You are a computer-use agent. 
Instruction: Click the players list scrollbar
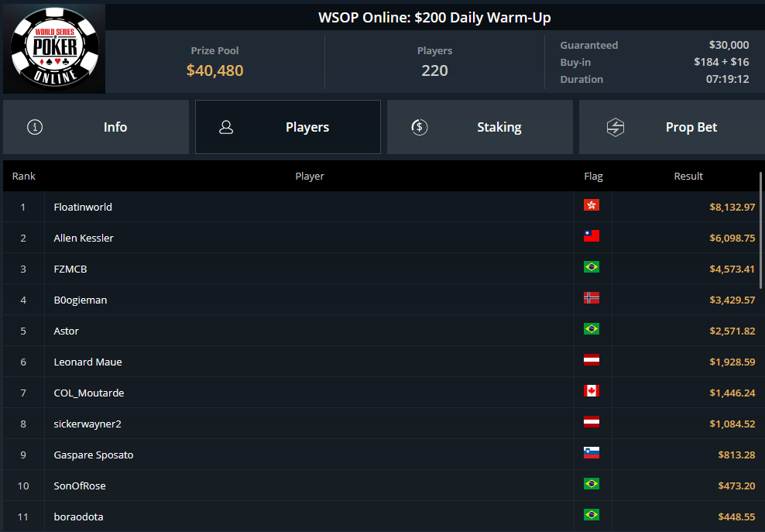[760, 230]
